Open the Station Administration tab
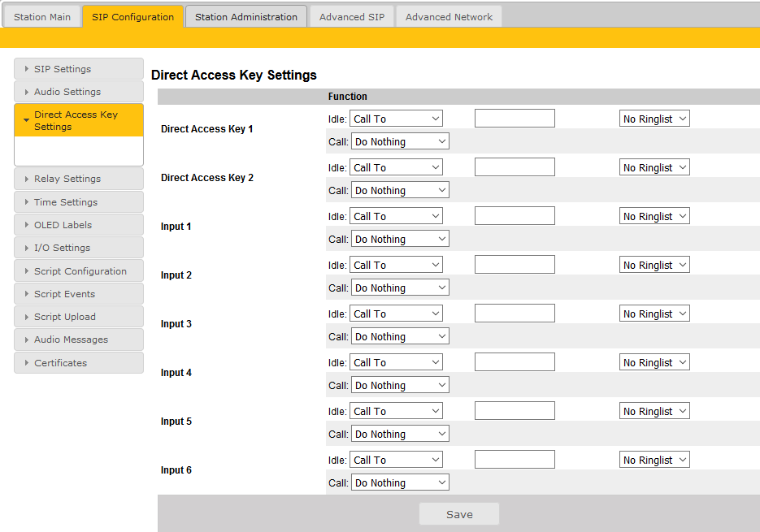This screenshot has width=760, height=532. (246, 17)
